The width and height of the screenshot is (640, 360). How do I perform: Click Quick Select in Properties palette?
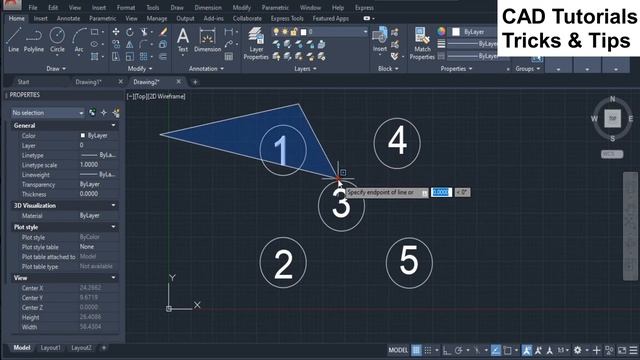(116, 113)
